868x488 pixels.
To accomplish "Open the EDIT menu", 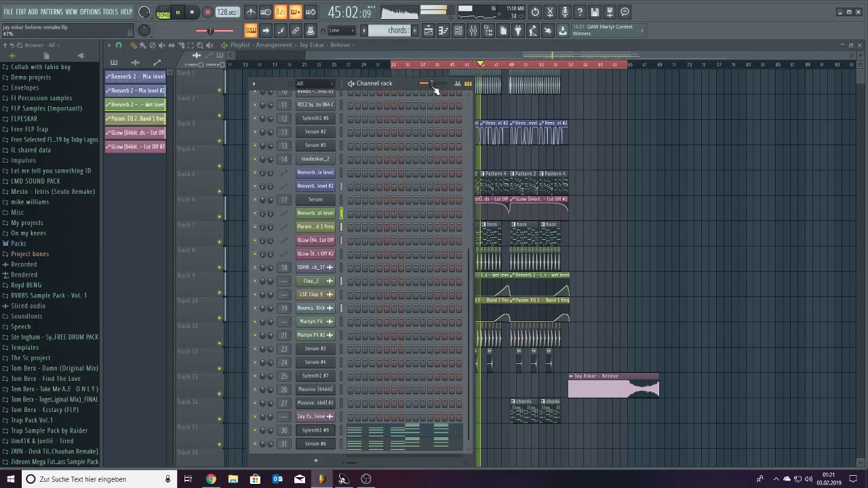I will click(x=21, y=12).
